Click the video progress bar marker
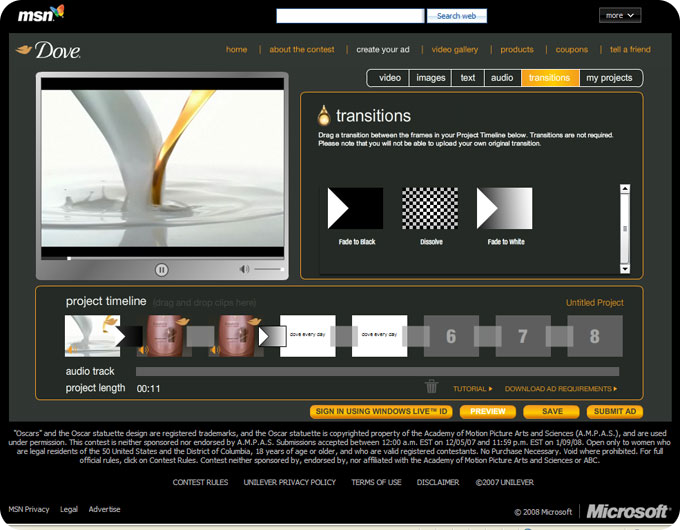The width and height of the screenshot is (680, 530). pos(69,258)
